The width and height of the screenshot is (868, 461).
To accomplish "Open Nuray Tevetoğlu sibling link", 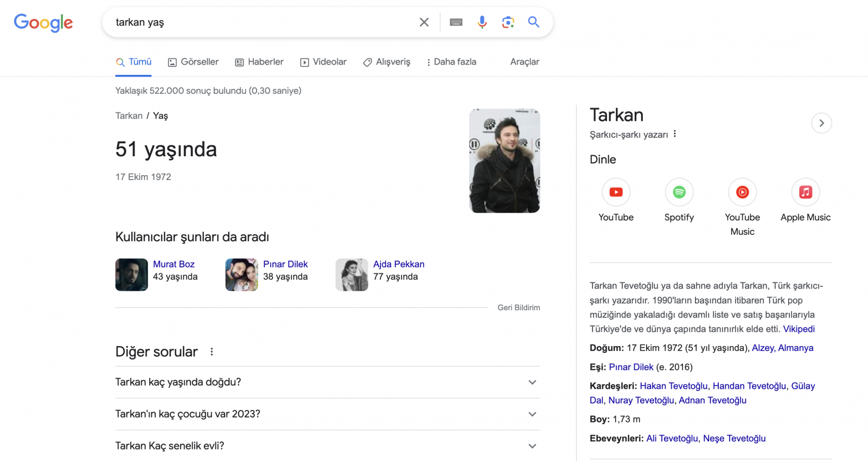I will [x=641, y=400].
